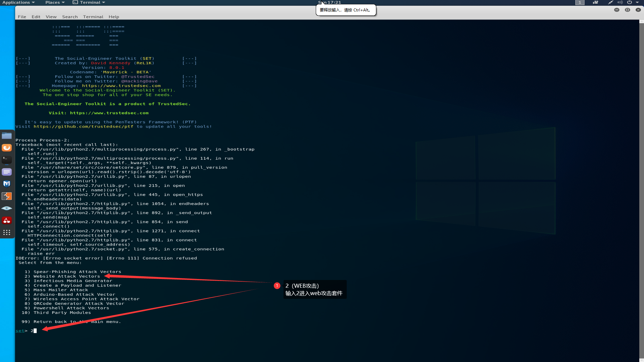Open the purple text notes dock icon
The image size is (644, 362).
tap(7, 172)
